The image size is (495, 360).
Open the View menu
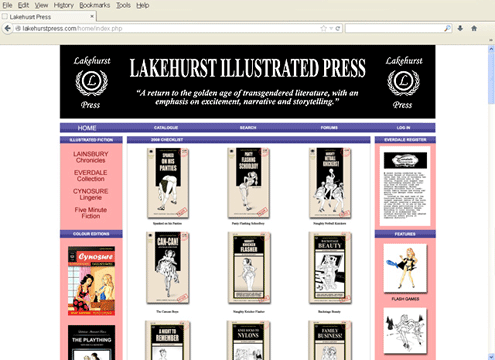41,5
